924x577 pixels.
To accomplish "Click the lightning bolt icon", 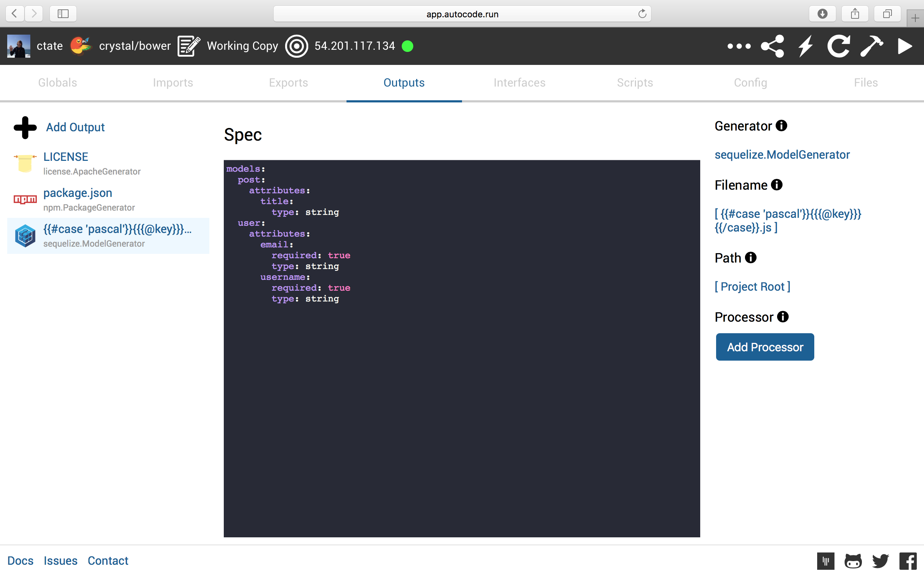I will click(805, 46).
